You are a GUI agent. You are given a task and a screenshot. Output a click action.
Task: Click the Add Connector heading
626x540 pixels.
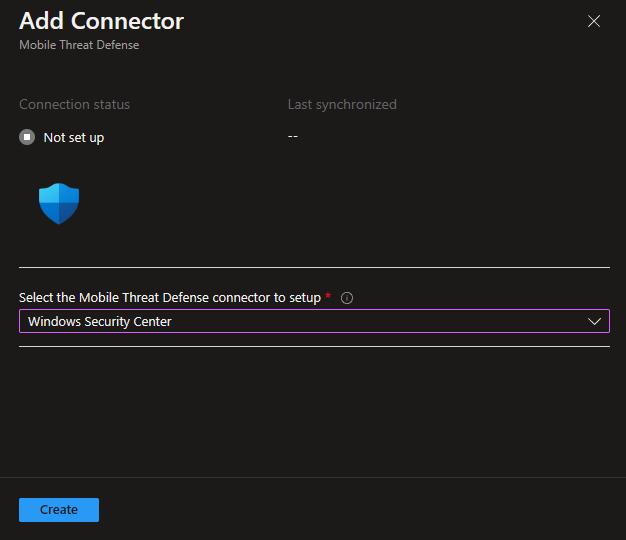[101, 20]
